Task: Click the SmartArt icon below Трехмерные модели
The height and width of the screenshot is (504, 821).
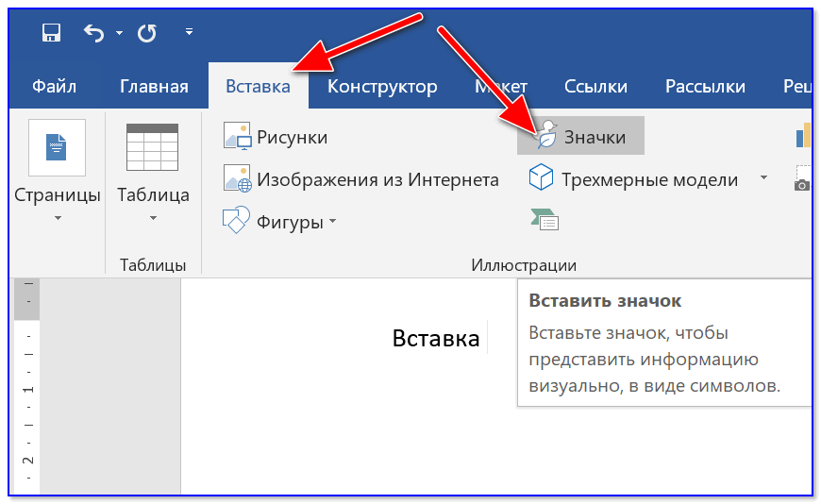Action: point(545,220)
